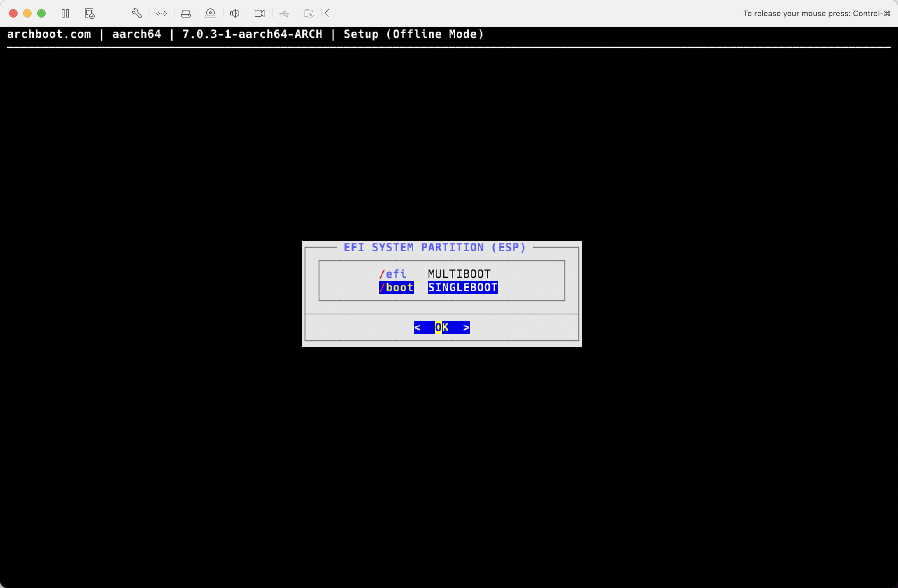Open the snapshot manager icon
Image resolution: width=898 pixels, height=588 pixels.
point(89,14)
